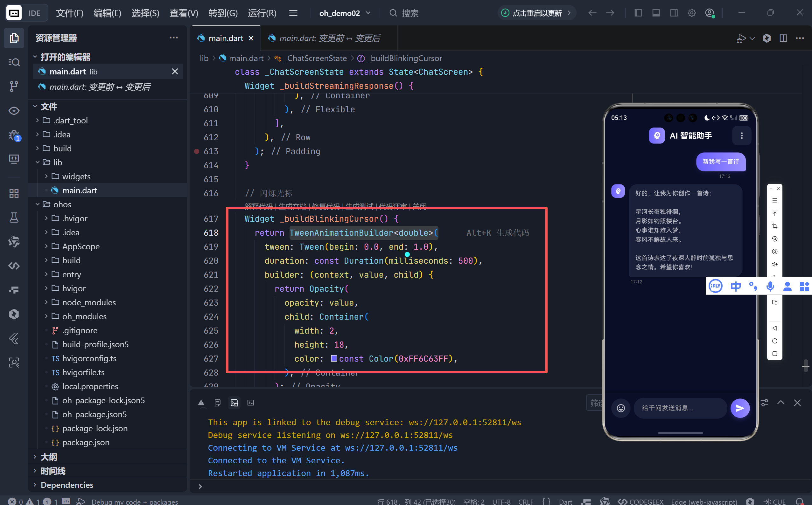The image size is (812, 505).
Task: Toggle the bottom panel layout icon
Action: (x=656, y=13)
